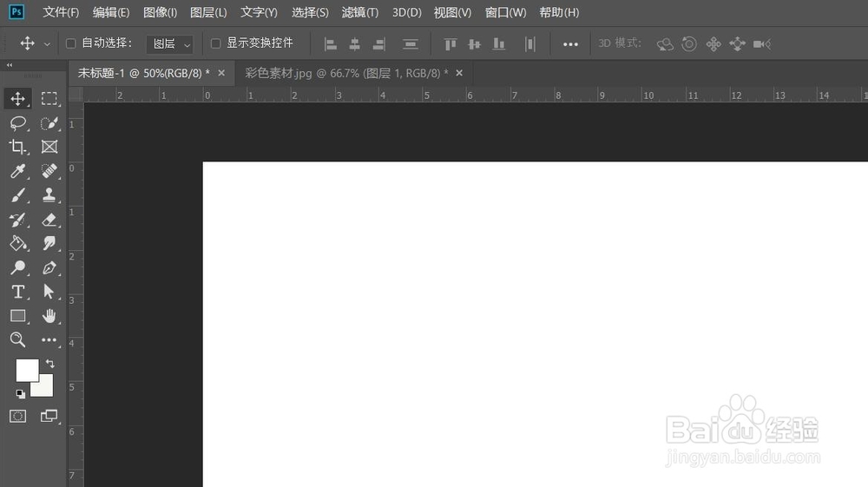868x487 pixels.
Task: Open the 滤镜(T) menu
Action: [x=360, y=12]
